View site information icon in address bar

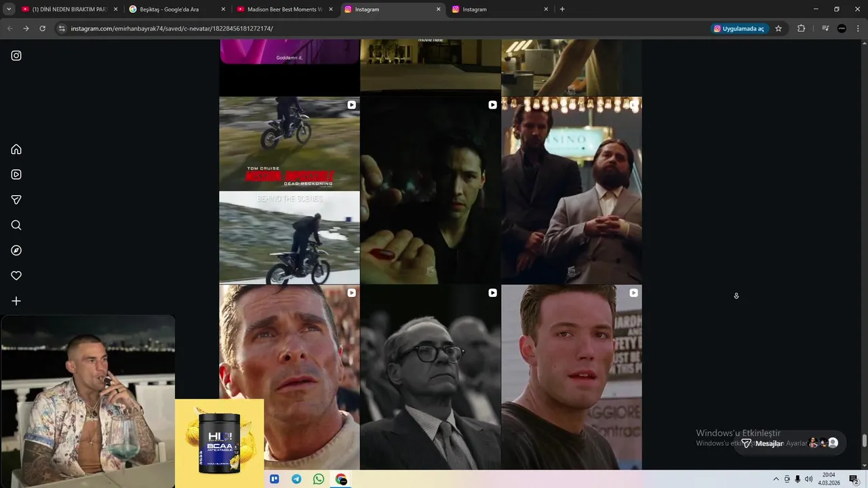pos(62,28)
